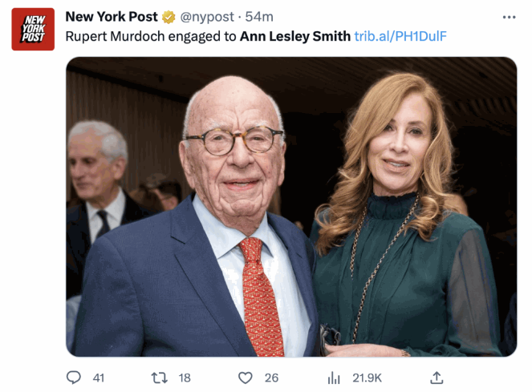Screen dimensions: 532x392
Task: Open the three-dot more options menu
Action: [x=509, y=17]
